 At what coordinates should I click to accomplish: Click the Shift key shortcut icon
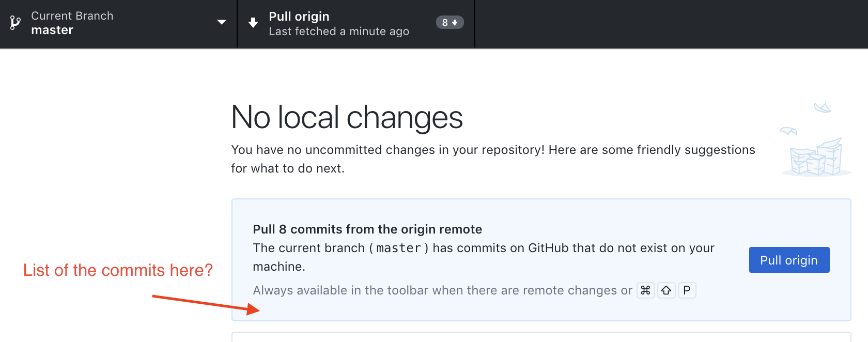pyautogui.click(x=667, y=290)
